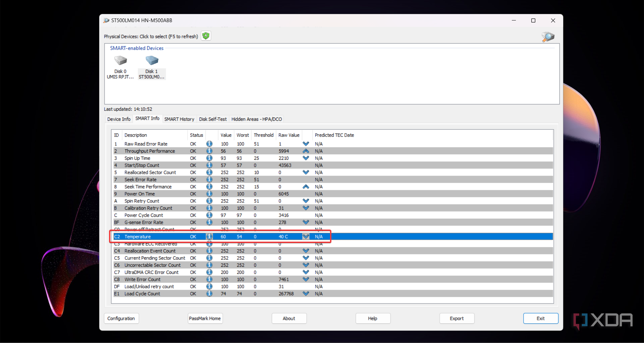Click the Raw Value column header
Image resolution: width=644 pixels, height=343 pixels.
click(x=289, y=135)
